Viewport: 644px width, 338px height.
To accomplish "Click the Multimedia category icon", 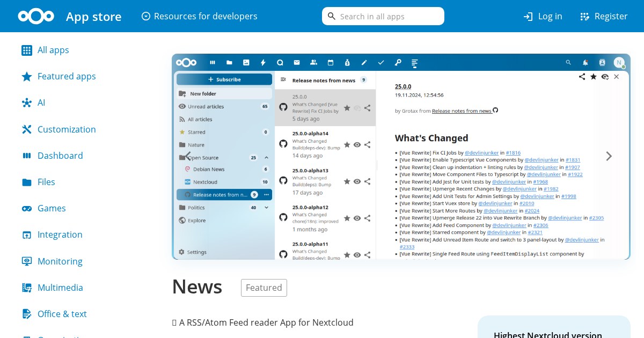I will click(x=27, y=288).
